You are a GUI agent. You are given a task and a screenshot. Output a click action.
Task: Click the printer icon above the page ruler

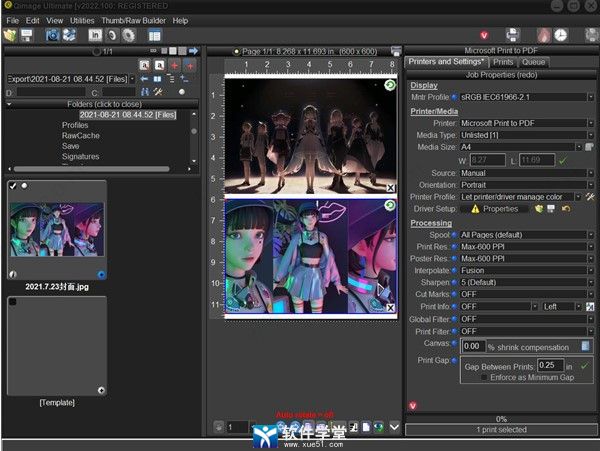[x=396, y=51]
